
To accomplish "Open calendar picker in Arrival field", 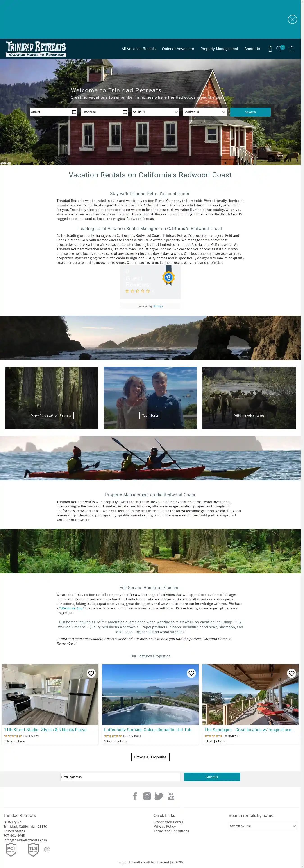I will [74, 112].
